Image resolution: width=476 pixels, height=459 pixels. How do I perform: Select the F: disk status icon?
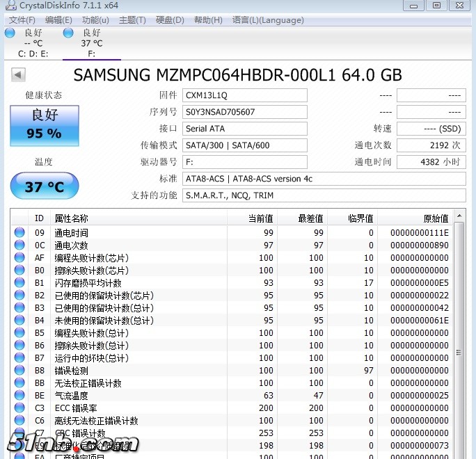click(x=68, y=33)
